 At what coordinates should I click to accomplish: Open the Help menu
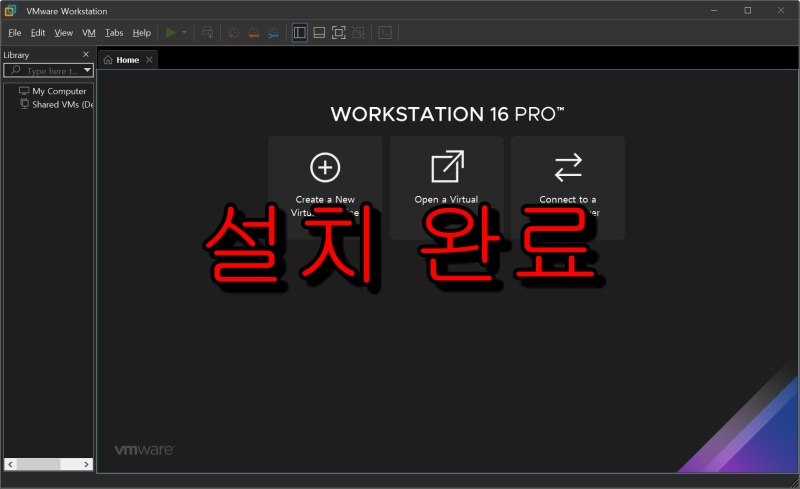click(x=141, y=33)
